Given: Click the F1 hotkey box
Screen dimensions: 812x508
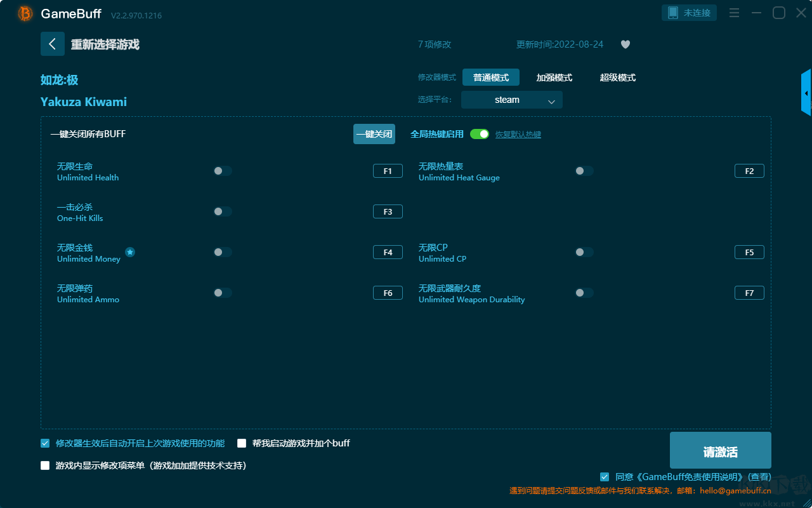Looking at the screenshot, I should point(388,171).
